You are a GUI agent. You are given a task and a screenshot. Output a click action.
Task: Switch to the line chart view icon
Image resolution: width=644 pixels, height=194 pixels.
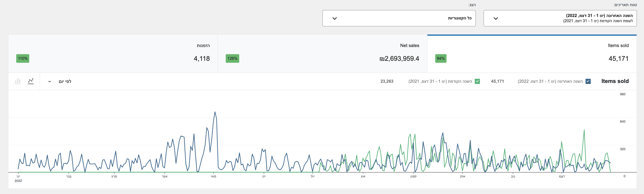click(x=30, y=81)
